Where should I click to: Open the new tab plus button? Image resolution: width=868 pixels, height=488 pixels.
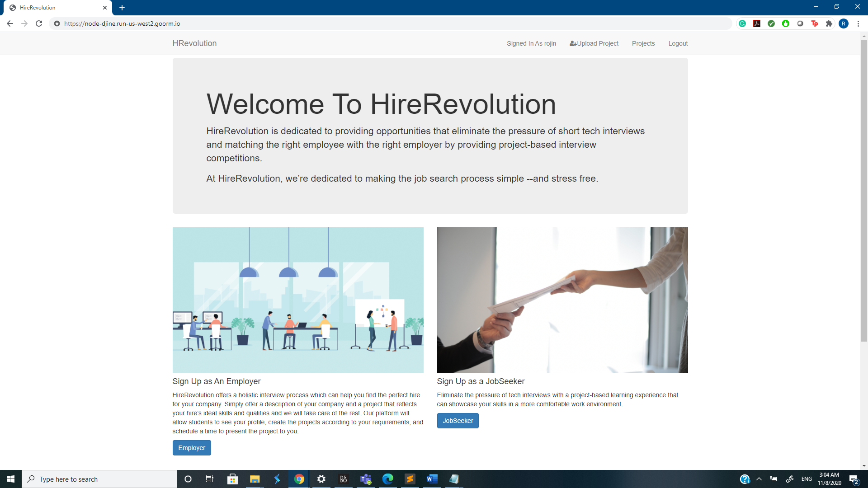[122, 8]
